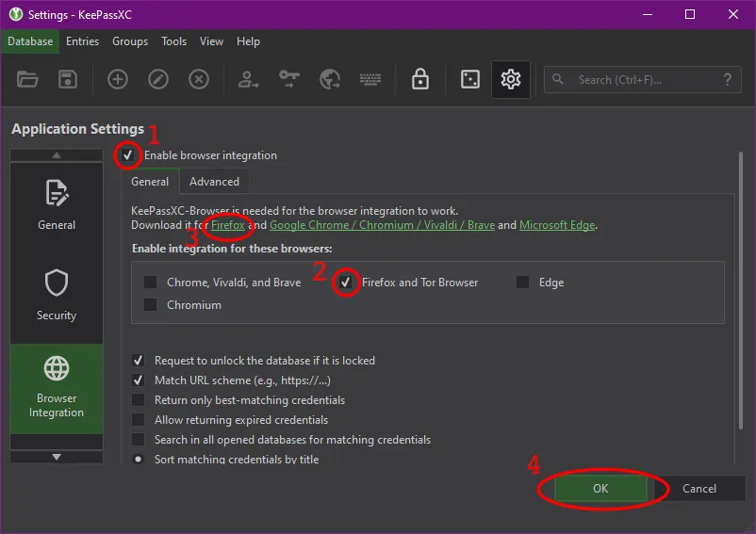The width and height of the screenshot is (756, 534).
Task: Minimize the KeePassXC window
Action: coord(648,14)
